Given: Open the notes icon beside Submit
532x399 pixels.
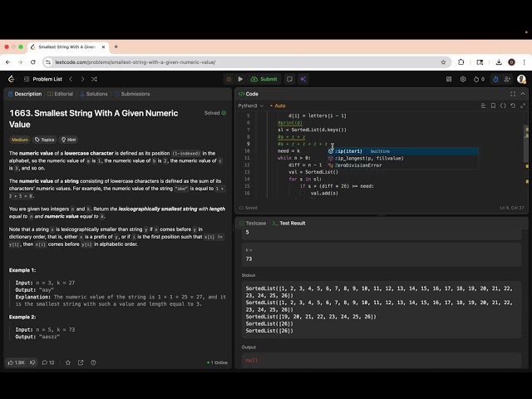Looking at the screenshot, I should (x=289, y=79).
